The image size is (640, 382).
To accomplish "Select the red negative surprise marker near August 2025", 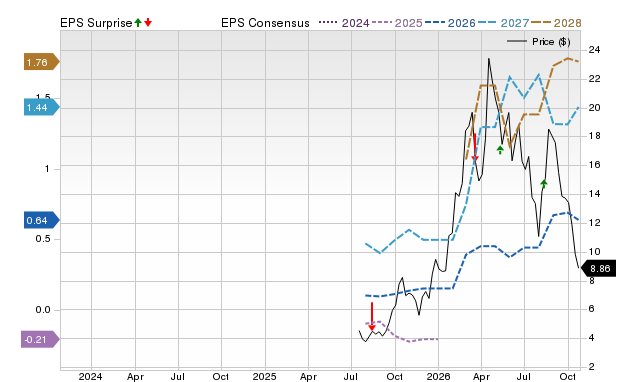I will tap(372, 316).
